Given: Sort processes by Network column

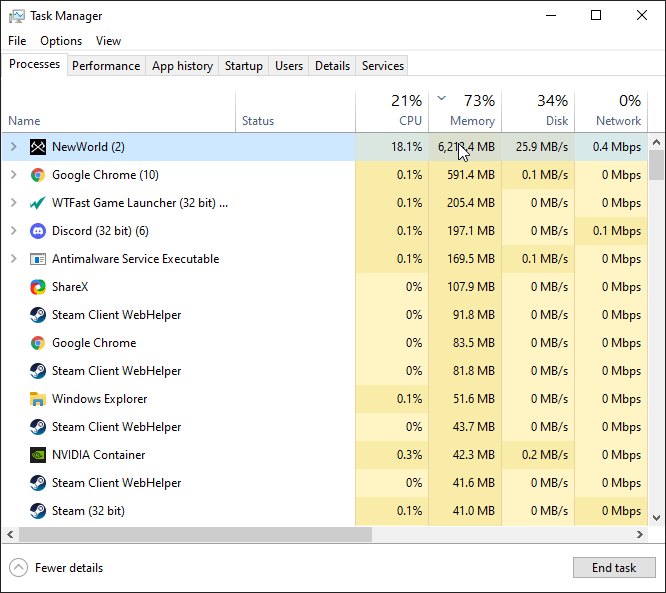Looking at the screenshot, I should [611, 112].
